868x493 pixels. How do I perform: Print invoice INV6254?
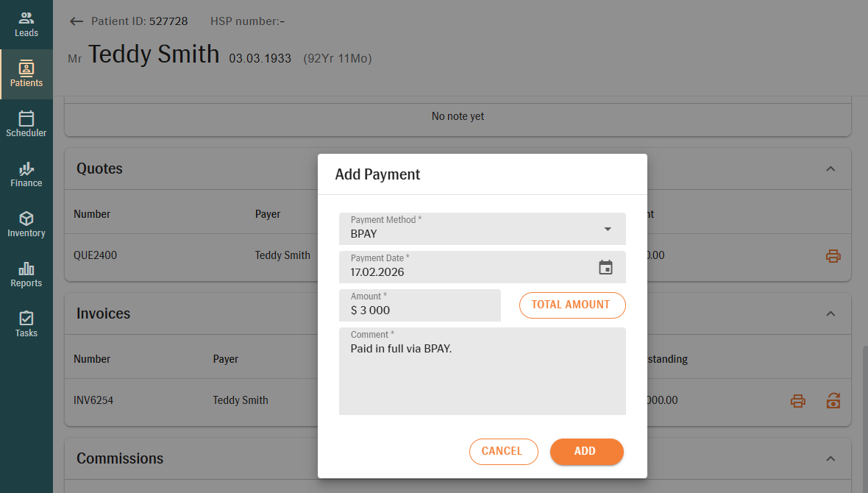[797, 401]
